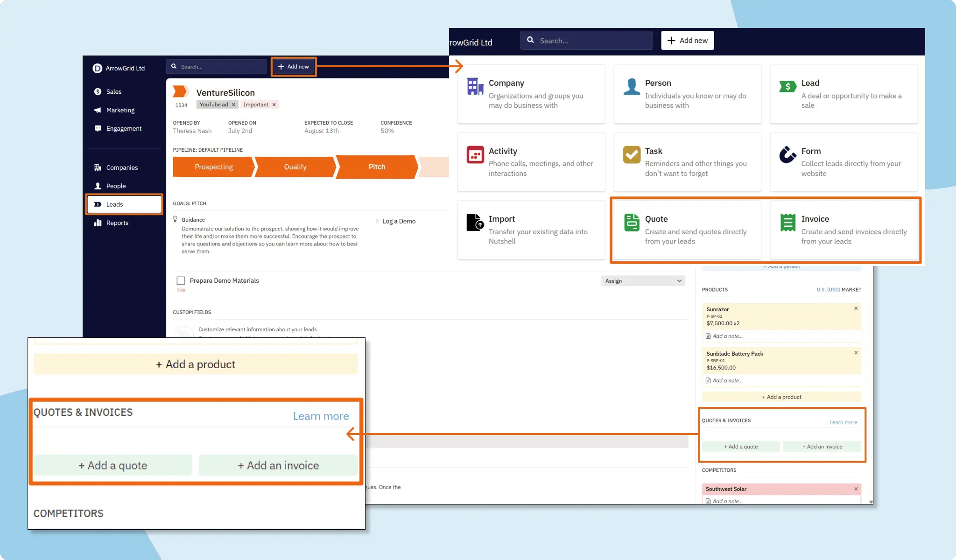The height and width of the screenshot is (560, 956).
Task: Open the U.S. (USD) market selector
Action: click(x=827, y=289)
